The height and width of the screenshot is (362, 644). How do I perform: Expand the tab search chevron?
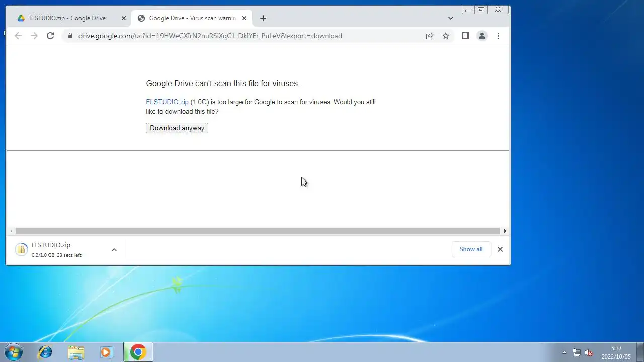tap(450, 18)
